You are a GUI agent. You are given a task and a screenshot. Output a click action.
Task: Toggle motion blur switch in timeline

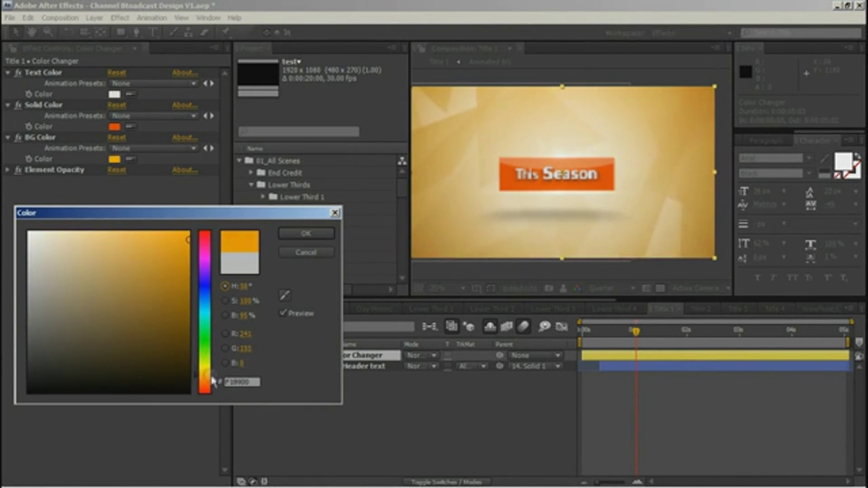[523, 326]
